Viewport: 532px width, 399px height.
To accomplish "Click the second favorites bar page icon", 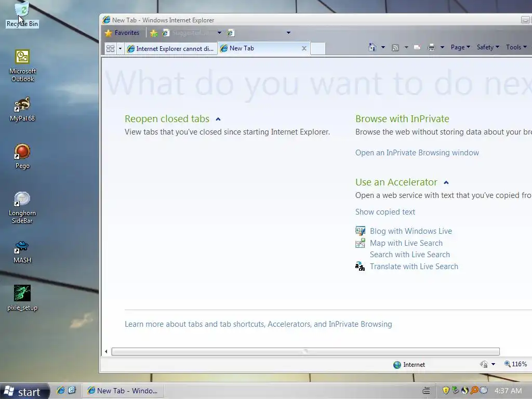I will point(231,33).
